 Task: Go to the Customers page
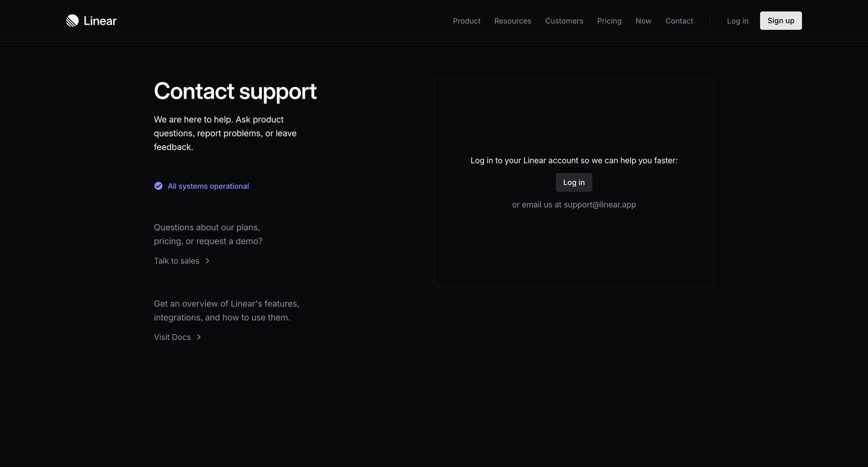coord(564,21)
